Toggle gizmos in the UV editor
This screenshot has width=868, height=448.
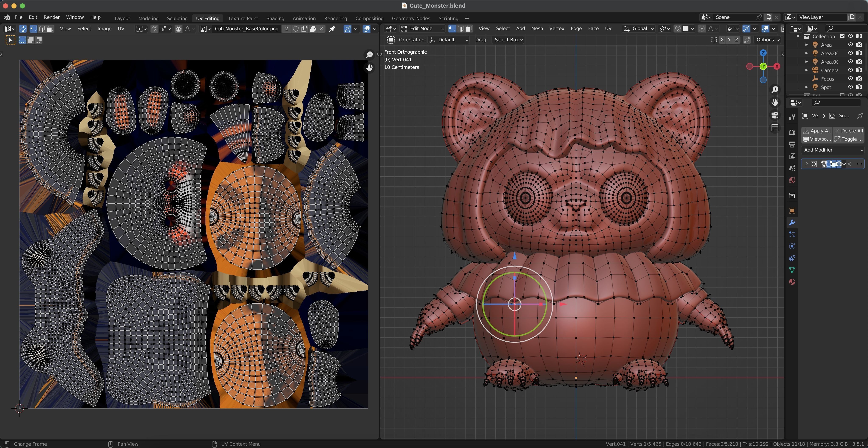click(x=347, y=29)
